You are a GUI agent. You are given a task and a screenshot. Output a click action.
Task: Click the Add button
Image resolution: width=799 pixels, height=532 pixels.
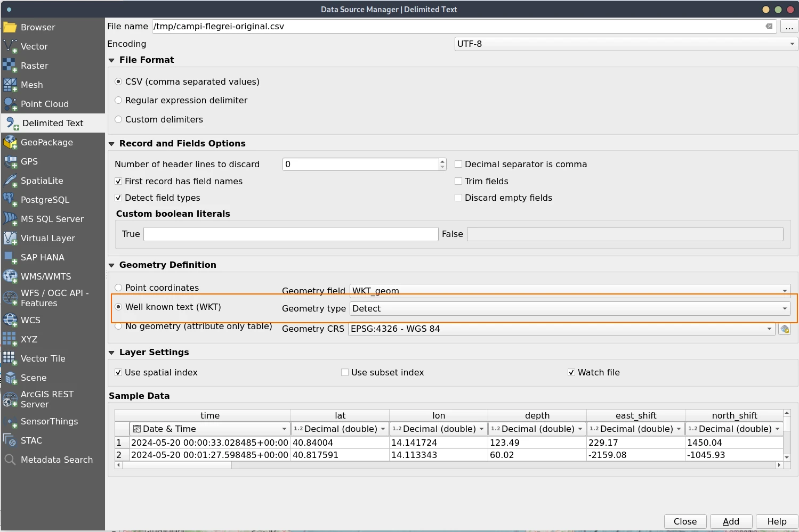[731, 521]
